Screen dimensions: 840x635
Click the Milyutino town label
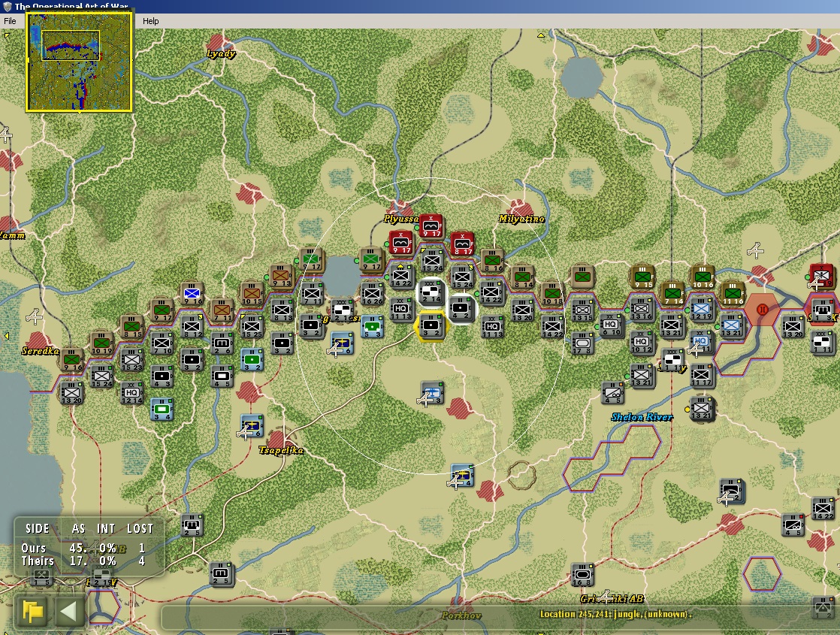coord(521,218)
